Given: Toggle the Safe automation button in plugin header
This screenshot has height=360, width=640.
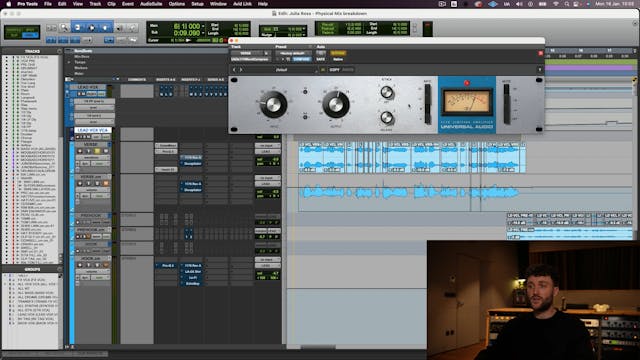Looking at the screenshot, I should pos(320,59).
